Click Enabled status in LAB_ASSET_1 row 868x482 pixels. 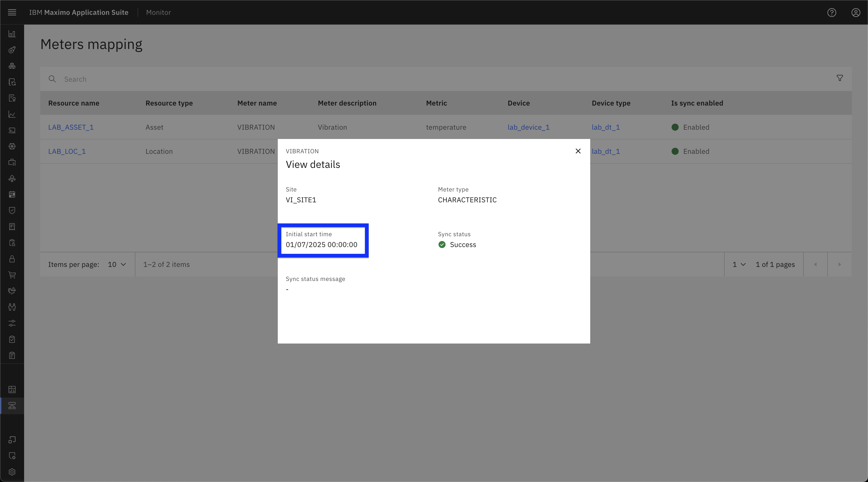(x=690, y=127)
